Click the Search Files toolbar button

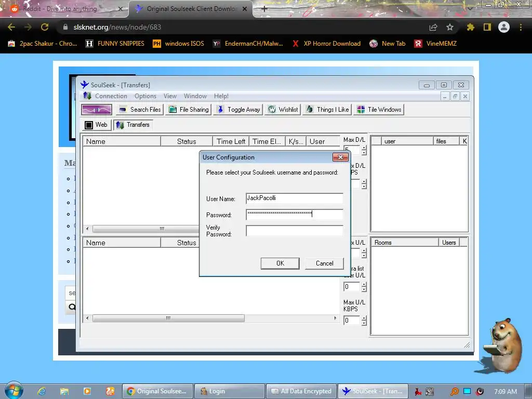coord(140,110)
